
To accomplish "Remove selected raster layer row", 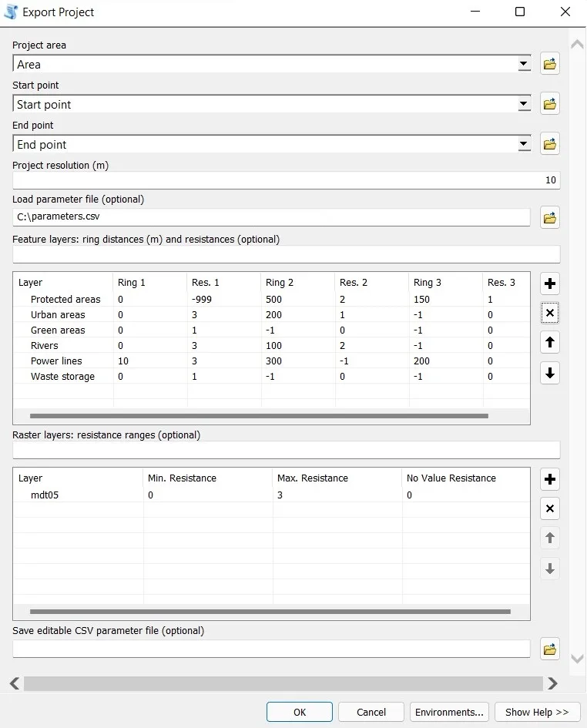I will coord(549,508).
